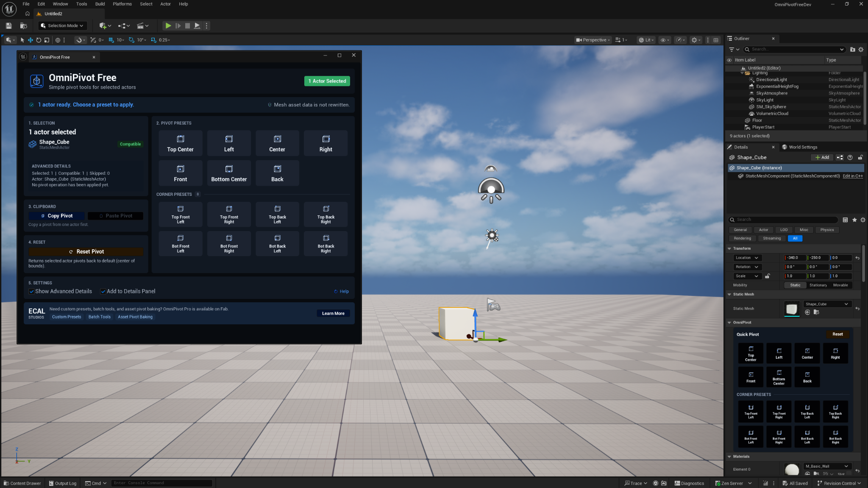Toggle Add to Details Panel checkbox
The height and width of the screenshot is (488, 868).
point(103,291)
